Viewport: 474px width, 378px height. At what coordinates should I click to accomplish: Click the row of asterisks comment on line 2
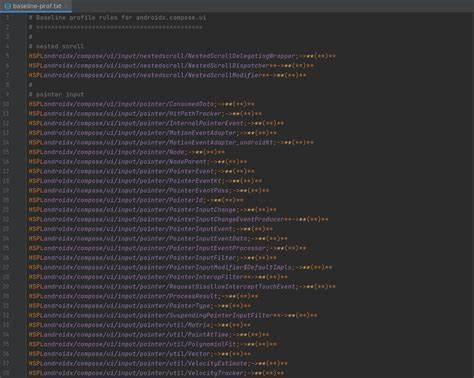pos(116,27)
